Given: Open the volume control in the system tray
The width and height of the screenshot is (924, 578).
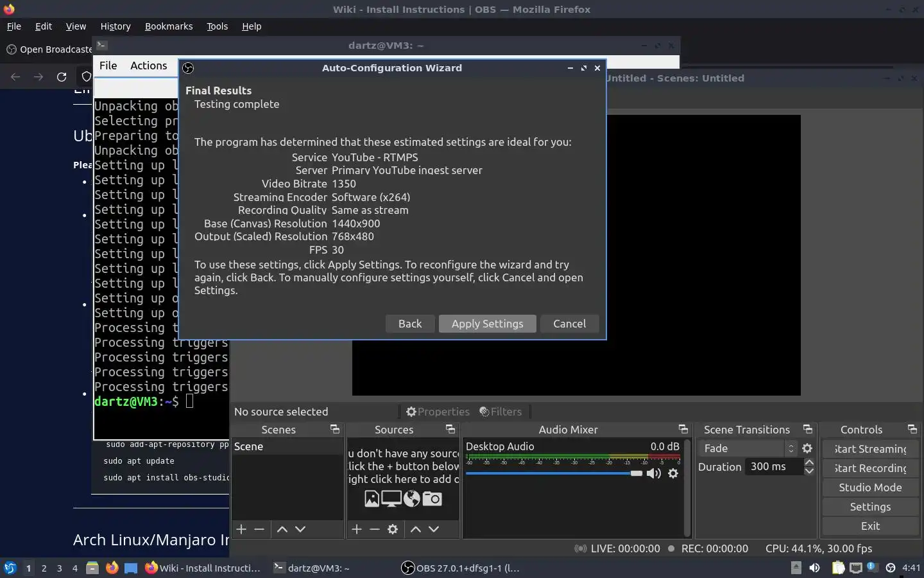Looking at the screenshot, I should click(x=814, y=568).
